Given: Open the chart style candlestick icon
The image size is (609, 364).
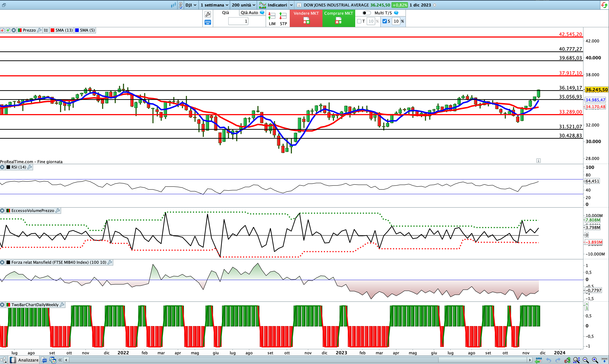Looking at the screenshot, I should click(x=173, y=5).
